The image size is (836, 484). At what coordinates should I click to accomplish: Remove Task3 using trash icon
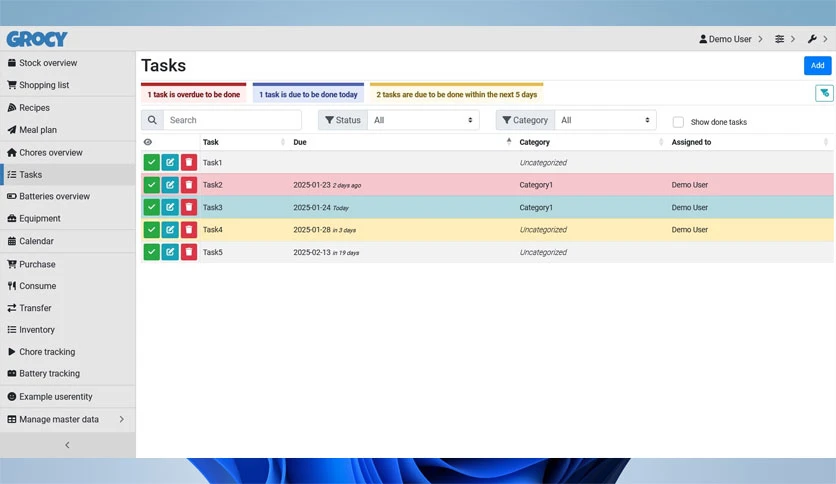(189, 207)
